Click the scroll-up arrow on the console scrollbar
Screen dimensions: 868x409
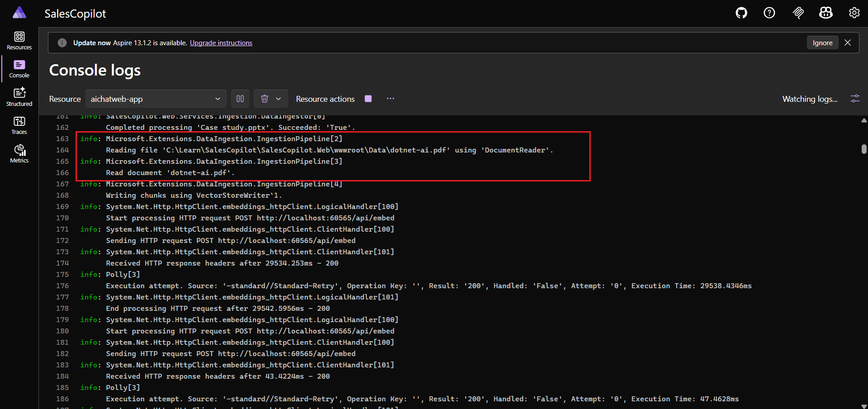tap(863, 120)
